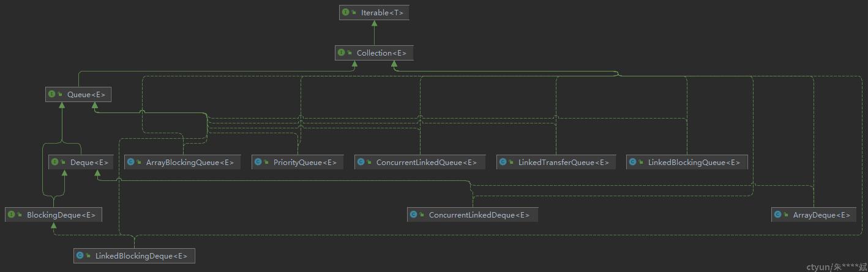Click the interface icon beside Iterable<T>
Image resolution: width=868 pixels, height=272 pixels.
(x=346, y=12)
